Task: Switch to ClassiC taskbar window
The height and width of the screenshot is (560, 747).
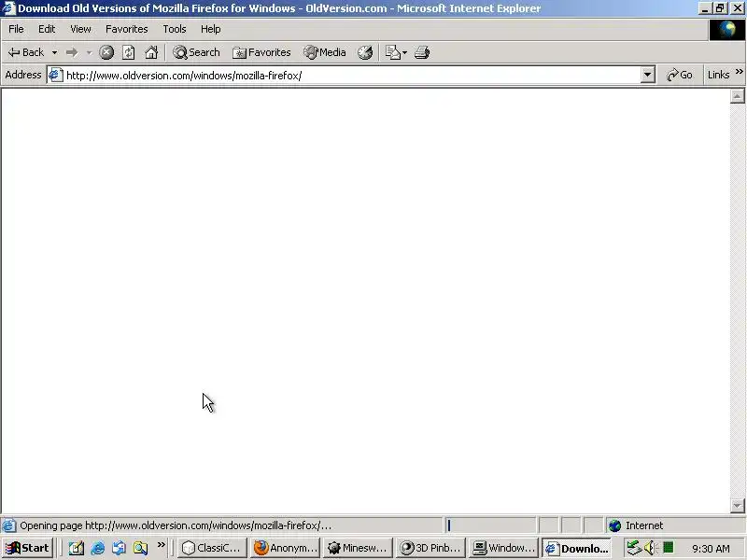Action: coord(213,548)
